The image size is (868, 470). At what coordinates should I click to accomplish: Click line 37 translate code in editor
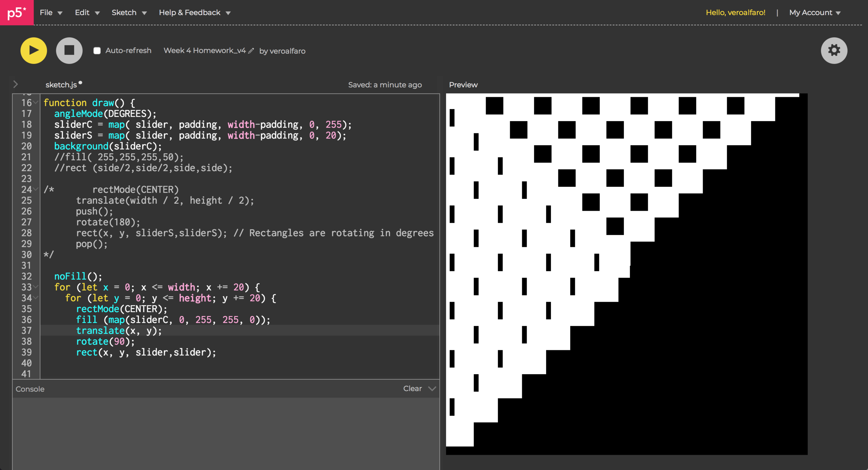[x=119, y=330]
